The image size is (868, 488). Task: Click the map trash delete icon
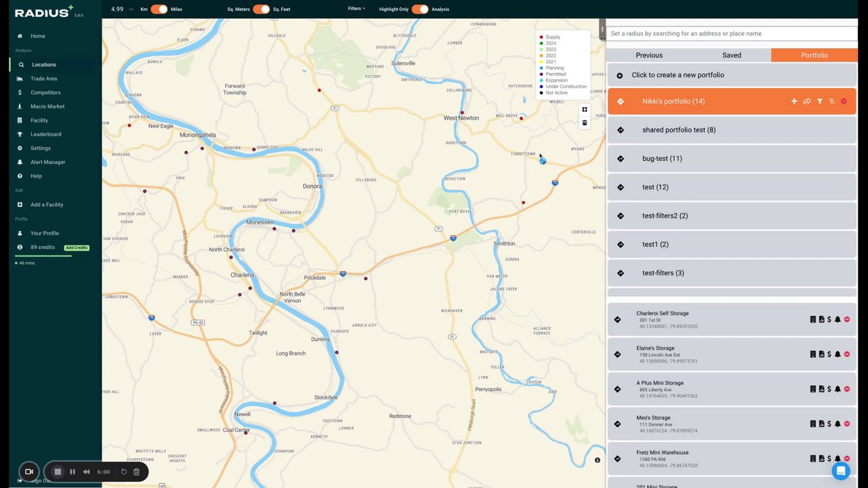tap(585, 123)
